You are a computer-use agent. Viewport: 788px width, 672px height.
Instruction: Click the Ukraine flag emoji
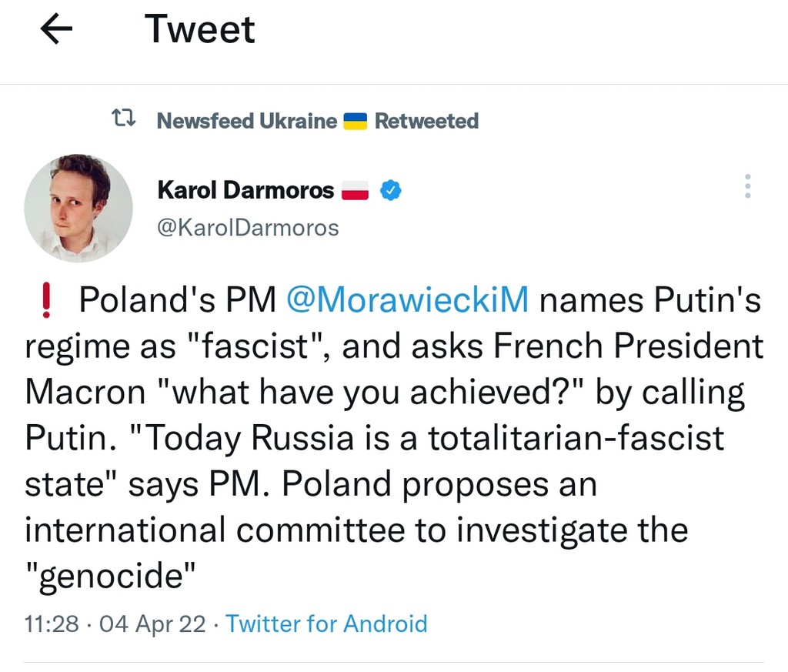(x=355, y=121)
